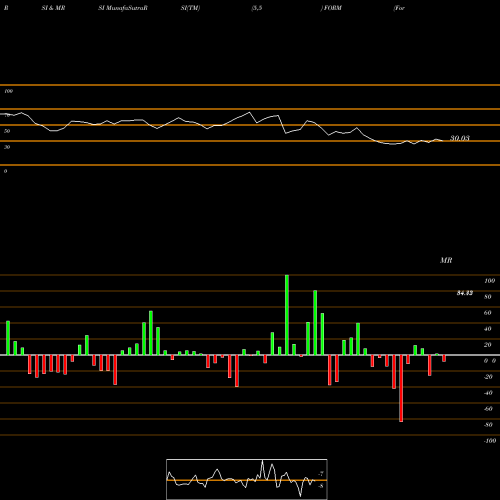Screen dimensions: 500x500
Task: Click the tallest green MR histogram bar
Action: click(x=287, y=315)
